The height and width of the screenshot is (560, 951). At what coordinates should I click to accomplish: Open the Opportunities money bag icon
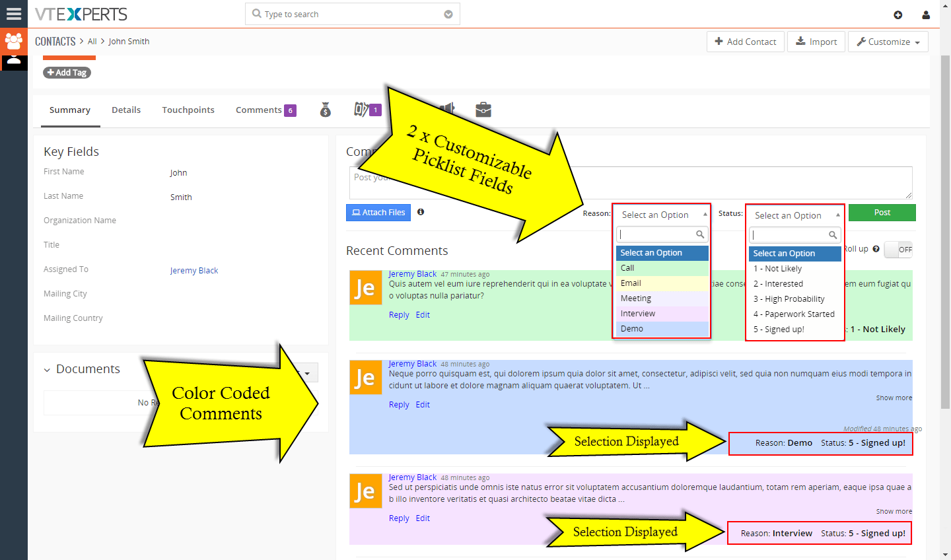[x=326, y=110]
